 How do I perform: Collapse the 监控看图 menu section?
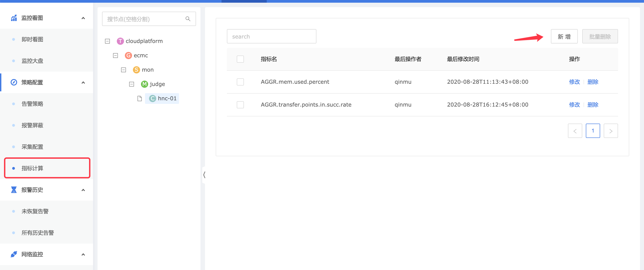click(x=83, y=18)
